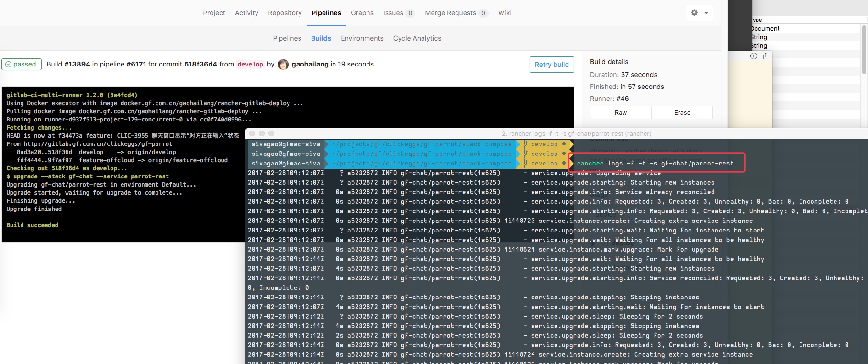
Task: Select the Document row in background table
Action: coord(806,28)
